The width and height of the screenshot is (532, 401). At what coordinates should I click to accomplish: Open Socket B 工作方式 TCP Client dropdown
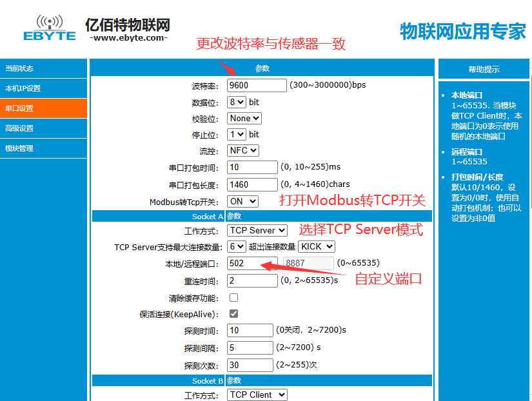[257, 395]
